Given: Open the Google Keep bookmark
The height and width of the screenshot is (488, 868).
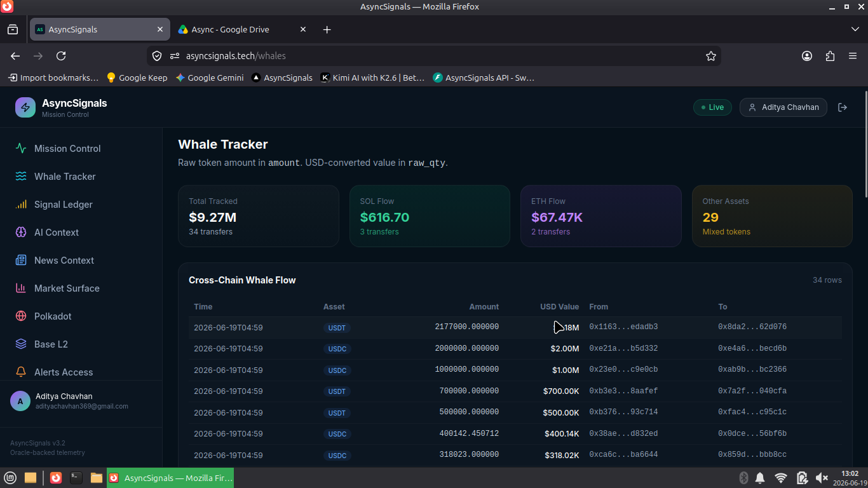Looking at the screenshot, I should click(x=137, y=78).
